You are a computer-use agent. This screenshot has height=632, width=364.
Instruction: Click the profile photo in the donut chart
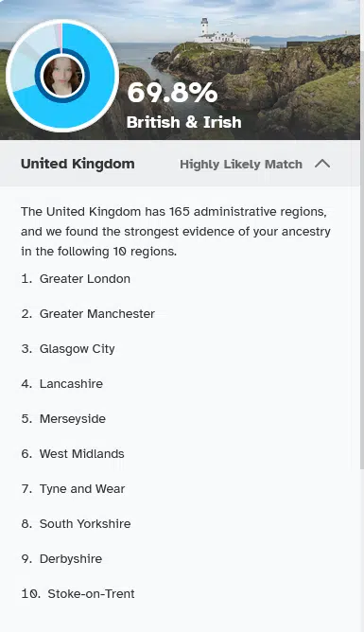(62, 76)
